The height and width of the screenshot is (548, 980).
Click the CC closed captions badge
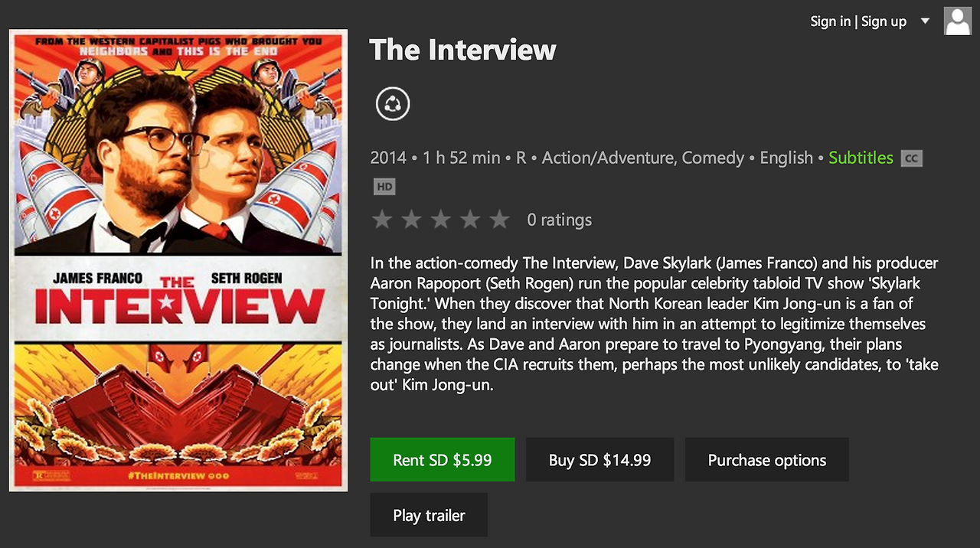coord(911,158)
